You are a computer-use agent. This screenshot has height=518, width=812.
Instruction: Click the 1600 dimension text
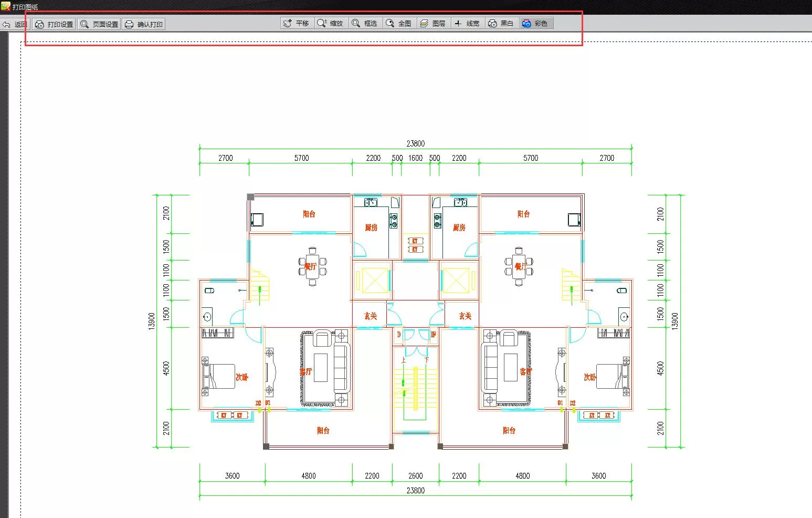tap(415, 158)
